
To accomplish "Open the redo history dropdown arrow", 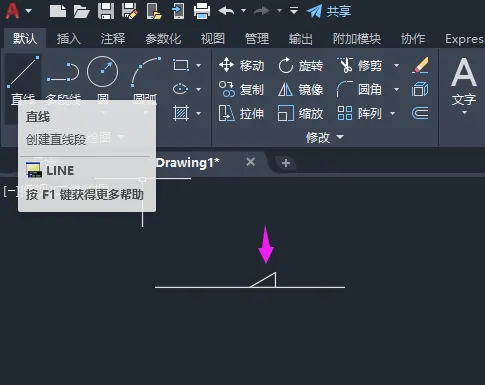I will (279, 11).
